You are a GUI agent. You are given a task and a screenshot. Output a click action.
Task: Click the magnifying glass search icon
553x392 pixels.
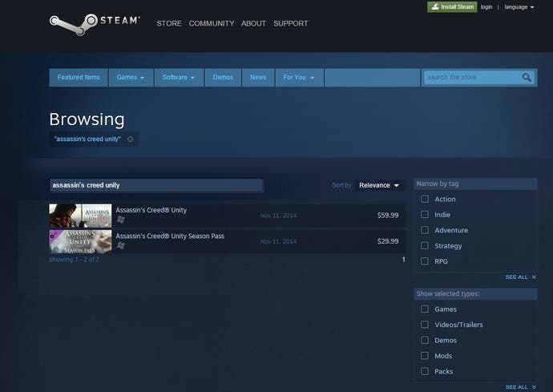[x=527, y=78]
